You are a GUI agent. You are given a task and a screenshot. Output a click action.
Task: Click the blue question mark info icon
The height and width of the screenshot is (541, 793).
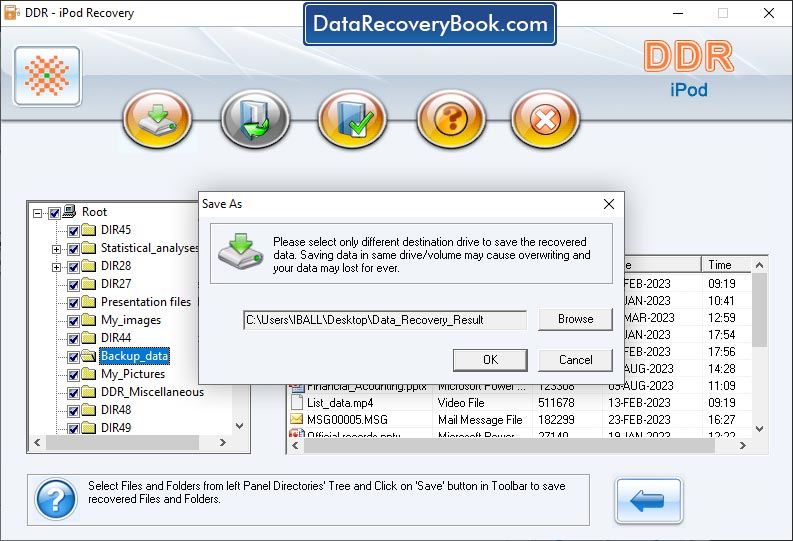pos(56,500)
